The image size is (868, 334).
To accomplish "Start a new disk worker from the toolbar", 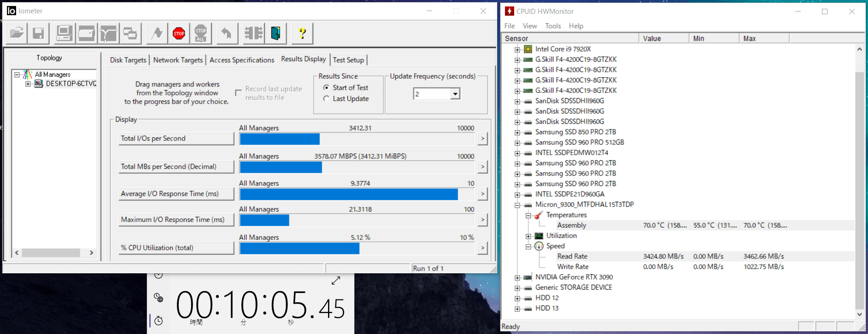I will point(86,33).
